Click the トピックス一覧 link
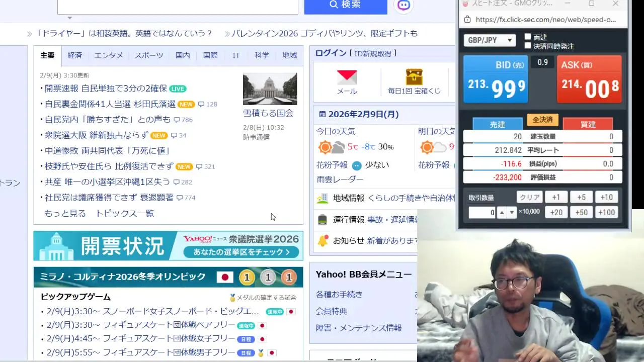This screenshot has height=362, width=644. tap(125, 214)
